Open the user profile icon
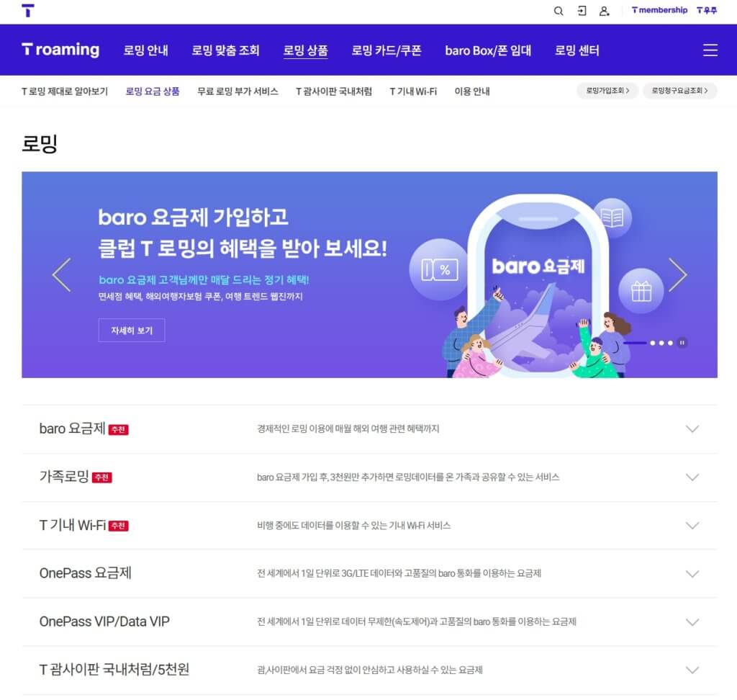Screen dimensions: 737x700 pyautogui.click(x=604, y=11)
